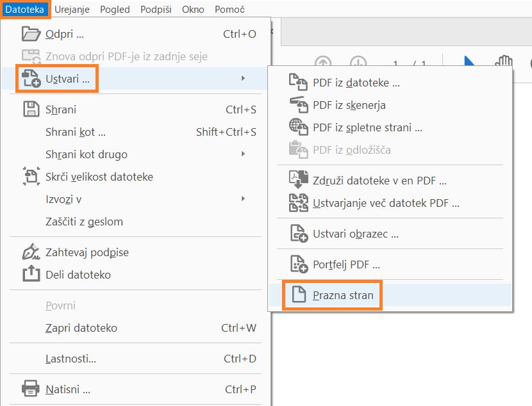The width and height of the screenshot is (532, 406).
Task: Open the Pomoč menu
Action: (229, 9)
